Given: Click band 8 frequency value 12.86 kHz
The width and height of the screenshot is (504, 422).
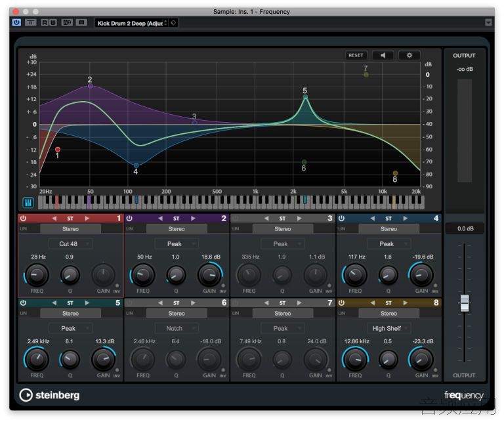Looking at the screenshot, I should tap(356, 341).
